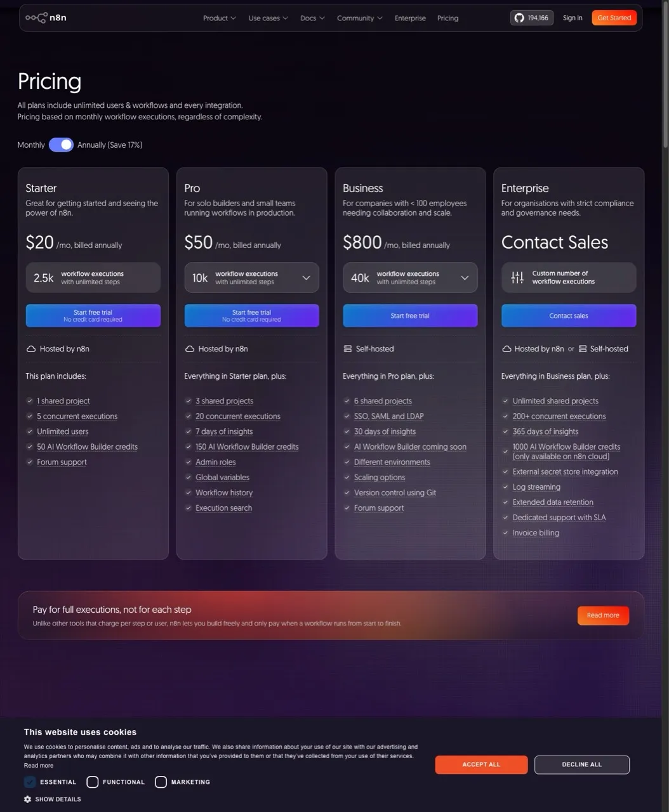The image size is (669, 812).
Task: Select the Annually (Save 17%) label
Action: [110, 145]
